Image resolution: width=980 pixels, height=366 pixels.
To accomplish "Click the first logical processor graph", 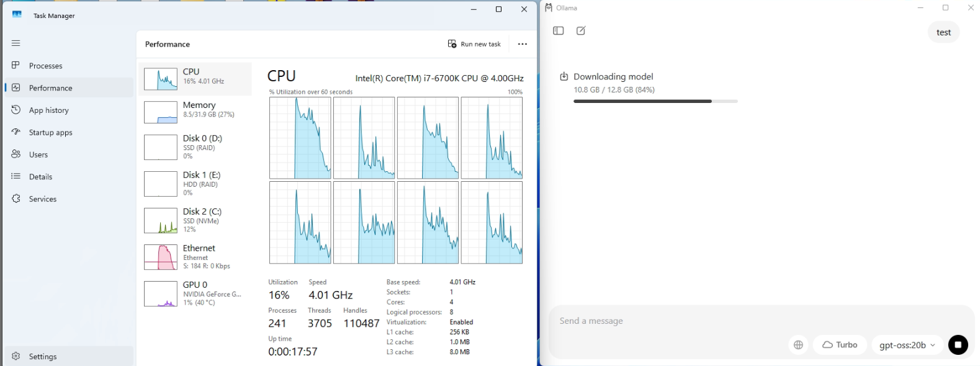I will tap(300, 138).
